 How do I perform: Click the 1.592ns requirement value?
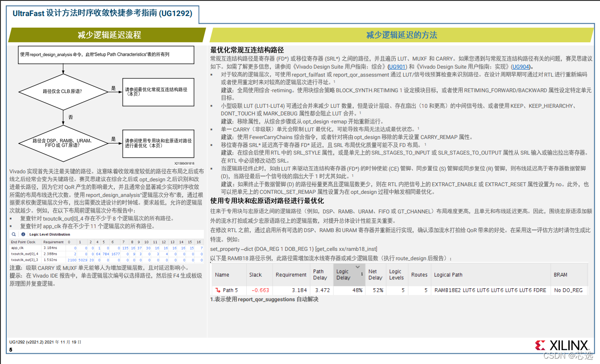tap(50, 260)
